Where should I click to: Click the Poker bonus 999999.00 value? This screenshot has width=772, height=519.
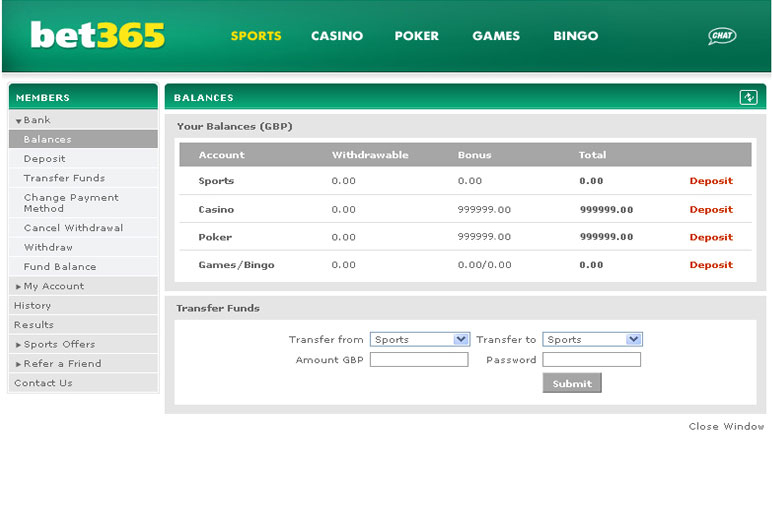[484, 237]
